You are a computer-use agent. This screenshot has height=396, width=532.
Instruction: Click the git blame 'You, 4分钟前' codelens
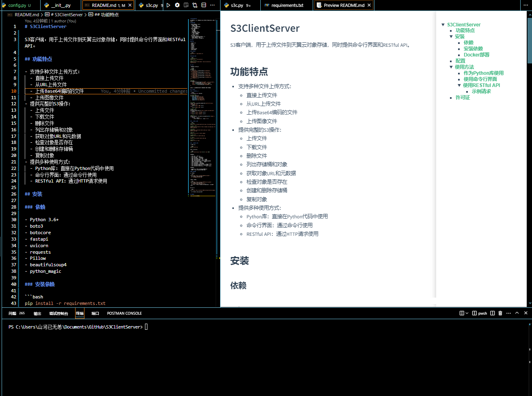pyautogui.click(x=36, y=21)
